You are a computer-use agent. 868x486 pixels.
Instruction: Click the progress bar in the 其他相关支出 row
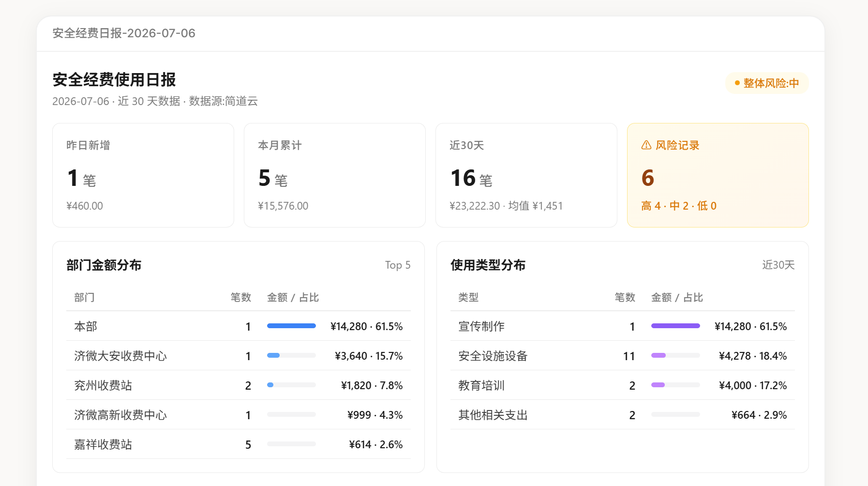(x=675, y=414)
